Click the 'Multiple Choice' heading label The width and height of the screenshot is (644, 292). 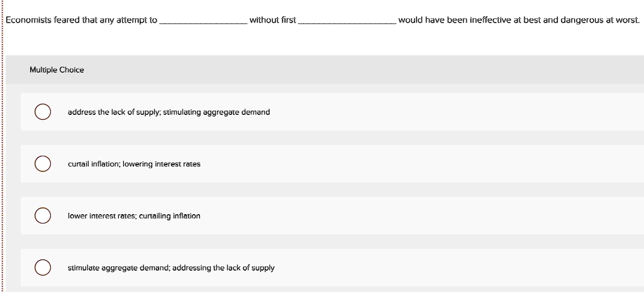57,70
